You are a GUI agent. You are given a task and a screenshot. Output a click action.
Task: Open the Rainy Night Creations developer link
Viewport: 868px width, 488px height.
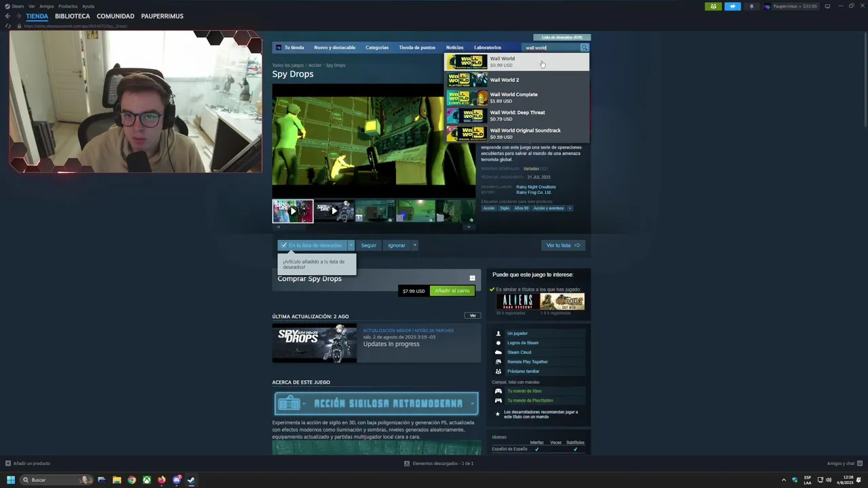pyautogui.click(x=536, y=187)
